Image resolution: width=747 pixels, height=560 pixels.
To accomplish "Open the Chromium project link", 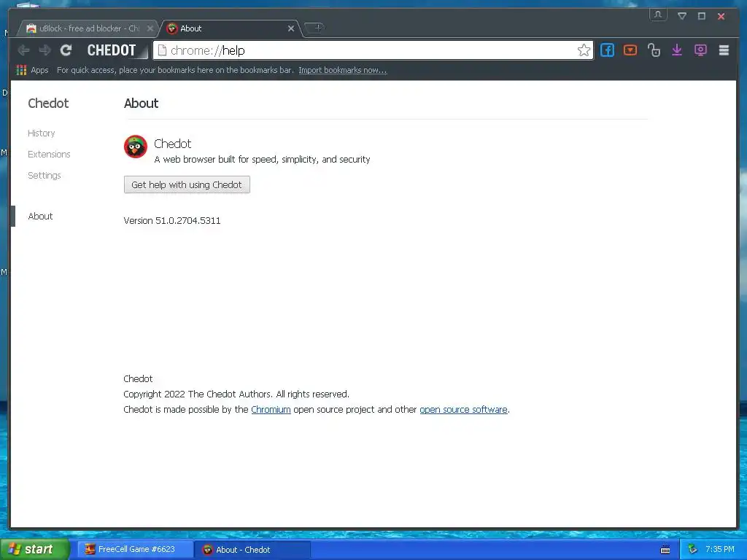I will coord(271,410).
